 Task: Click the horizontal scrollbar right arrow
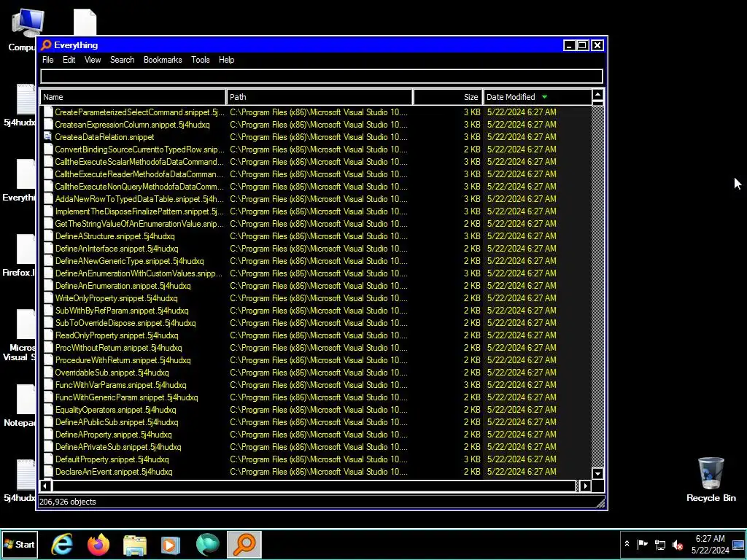pyautogui.click(x=586, y=486)
